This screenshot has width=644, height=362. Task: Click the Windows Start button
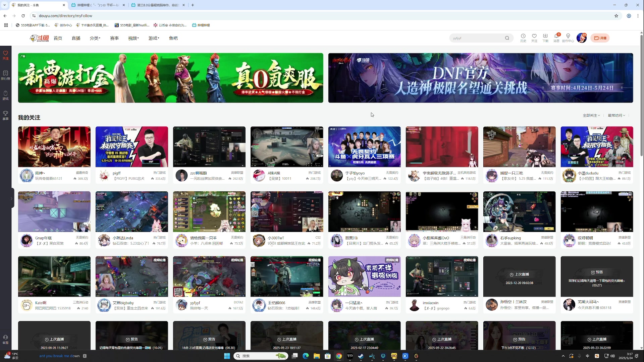click(x=227, y=356)
